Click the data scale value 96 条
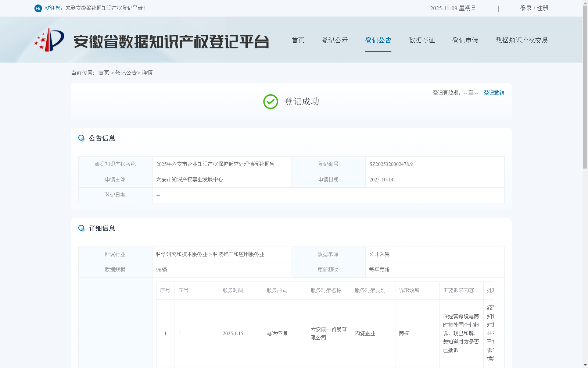This screenshot has height=368, width=588. (x=162, y=270)
